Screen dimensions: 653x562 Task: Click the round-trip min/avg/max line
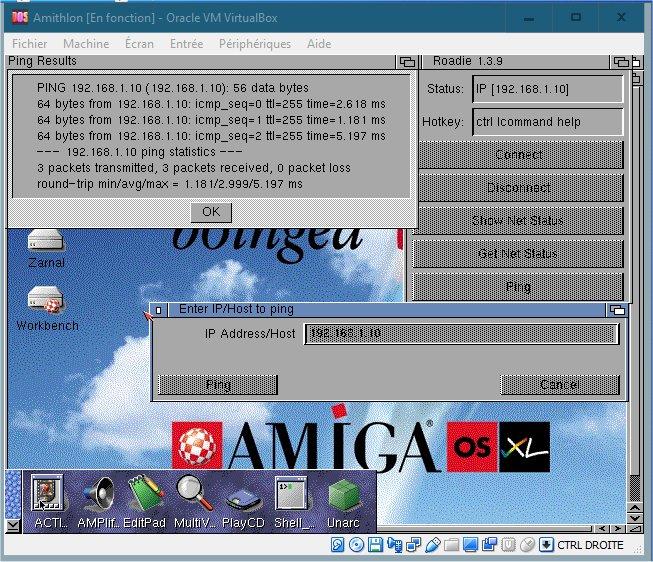[169, 184]
